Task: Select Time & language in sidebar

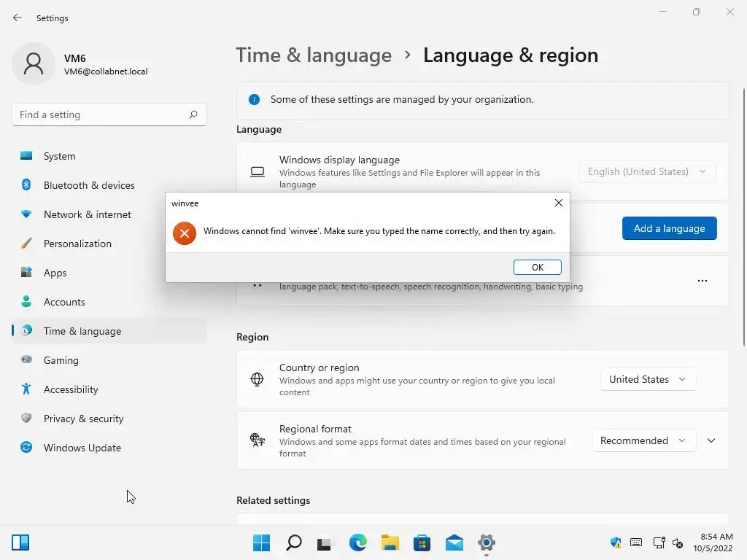Action: [x=109, y=331]
